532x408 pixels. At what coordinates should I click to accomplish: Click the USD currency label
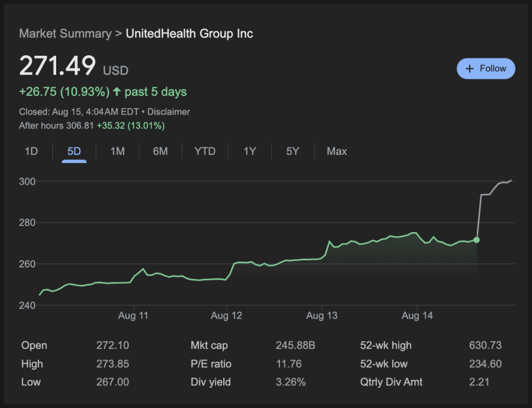pyautogui.click(x=116, y=71)
